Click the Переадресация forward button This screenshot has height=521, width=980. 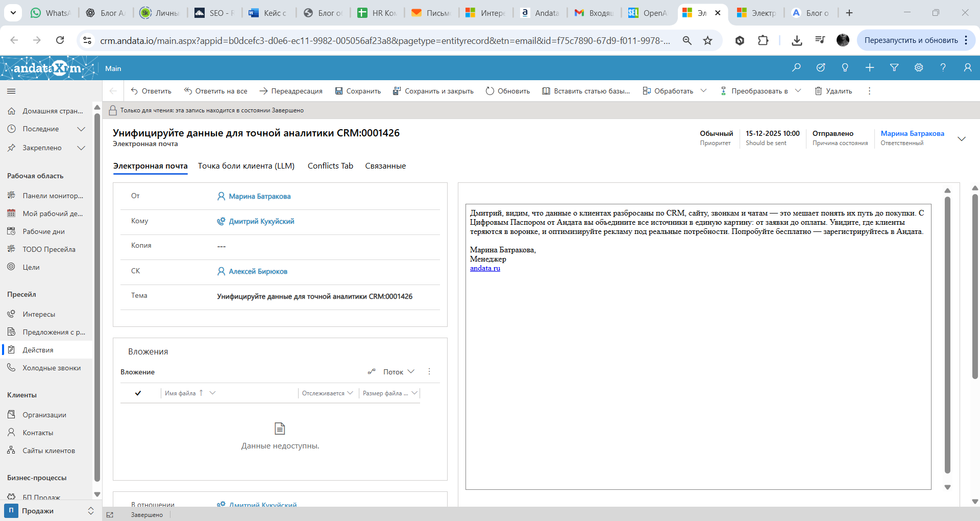click(291, 91)
